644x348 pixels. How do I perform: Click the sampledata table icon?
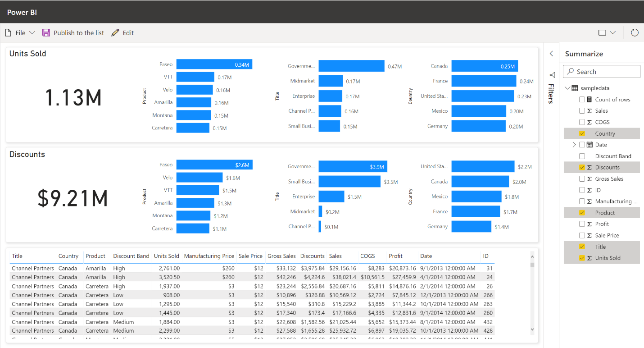[575, 88]
